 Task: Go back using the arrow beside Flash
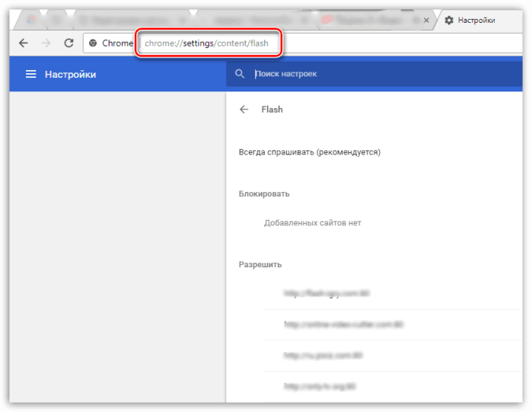tap(244, 109)
